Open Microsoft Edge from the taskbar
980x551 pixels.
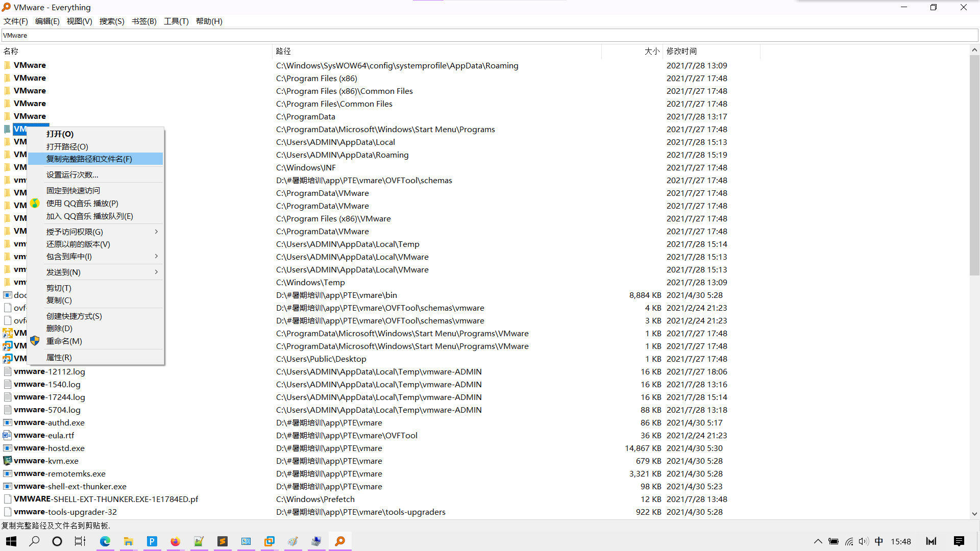point(105,541)
